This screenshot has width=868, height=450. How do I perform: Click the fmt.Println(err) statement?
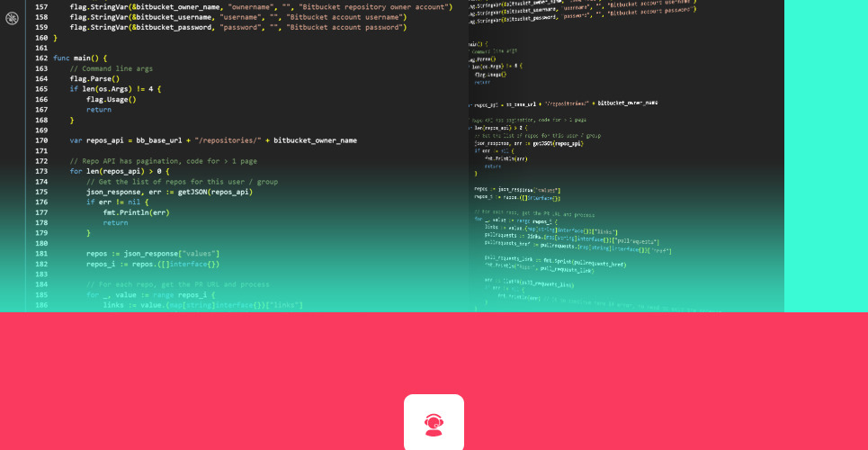pos(139,212)
